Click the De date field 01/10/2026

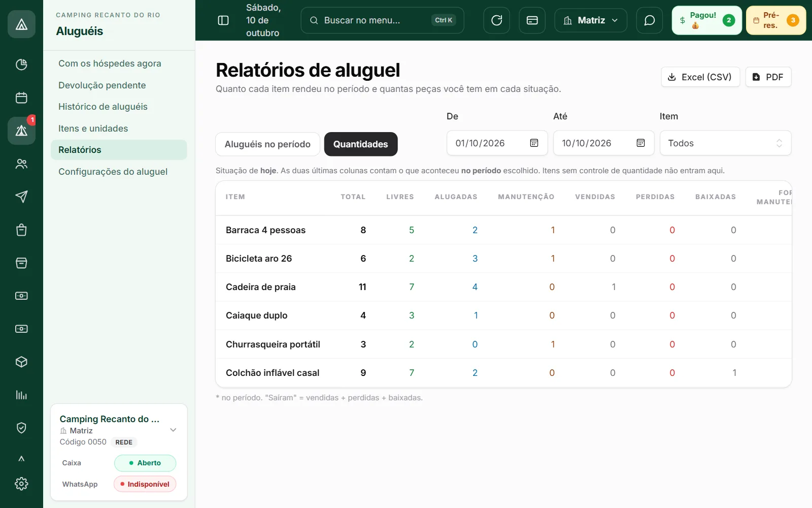pyautogui.click(x=497, y=143)
